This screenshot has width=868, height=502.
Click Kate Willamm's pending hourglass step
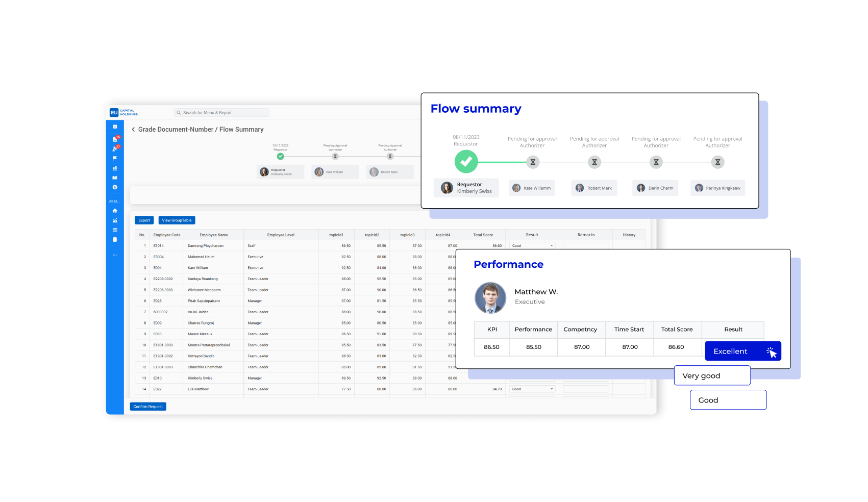pos(532,162)
